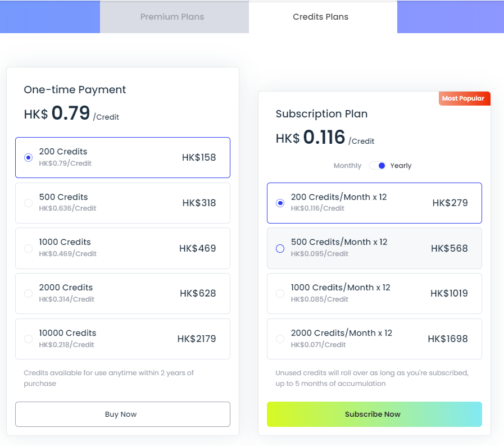Click the Yearly billing label
Viewport: 504px width, 446px height.
pyautogui.click(x=401, y=166)
